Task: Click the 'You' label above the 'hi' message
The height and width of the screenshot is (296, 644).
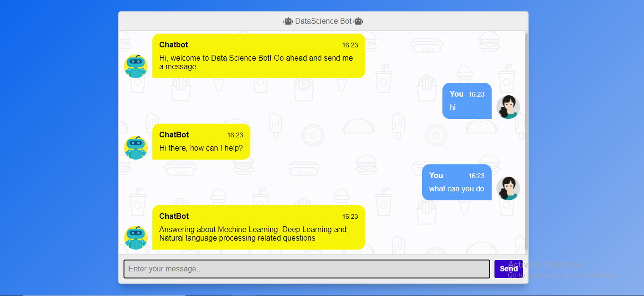Action: 457,94
